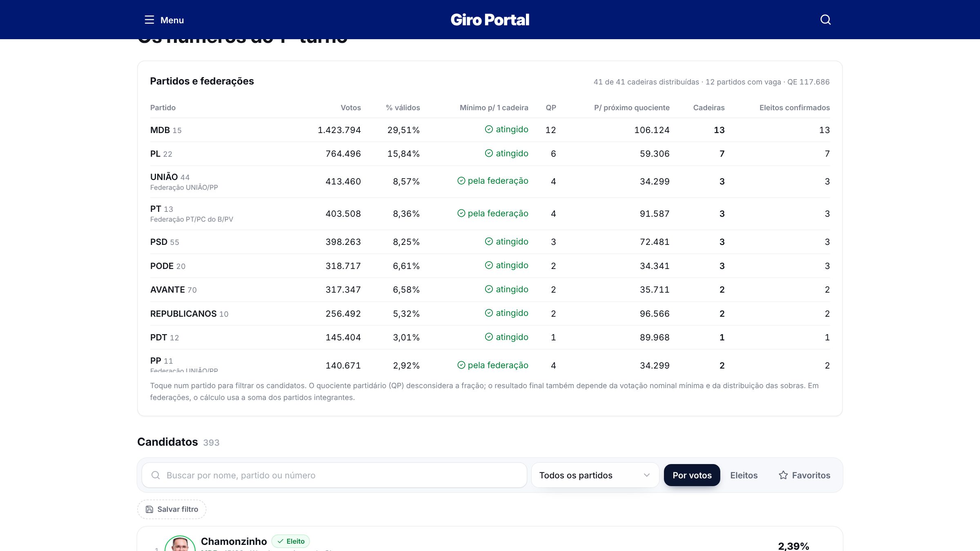Select the PP party row
The height and width of the screenshot is (551, 980).
click(x=490, y=361)
